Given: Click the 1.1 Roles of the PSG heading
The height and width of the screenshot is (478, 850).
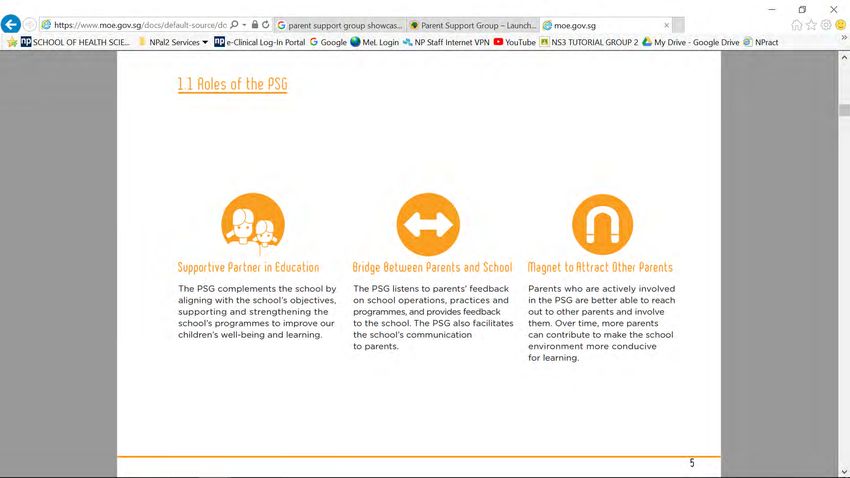Looking at the screenshot, I should 233,85.
